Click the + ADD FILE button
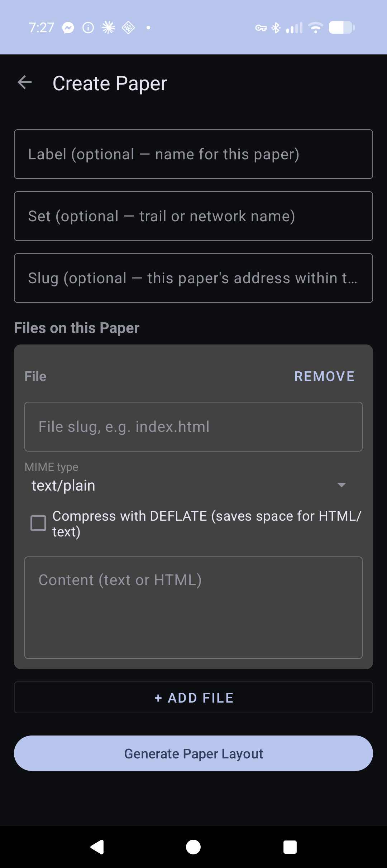 pos(193,698)
